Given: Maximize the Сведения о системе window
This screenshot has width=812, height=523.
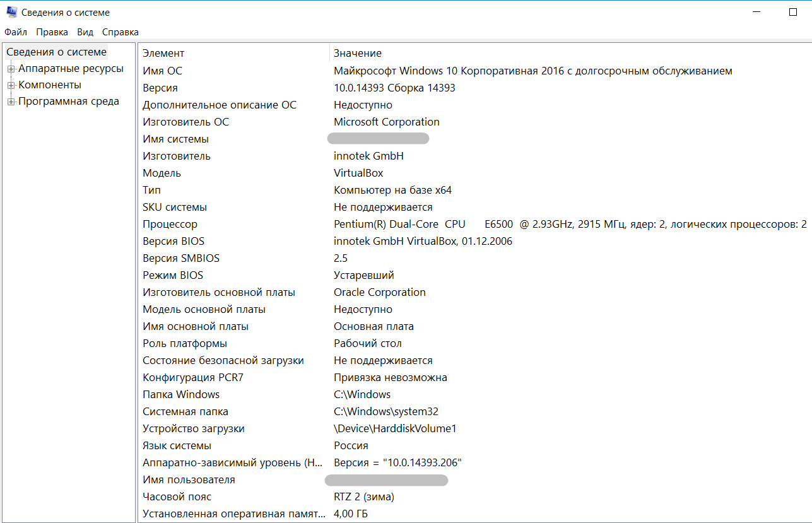Looking at the screenshot, I should (793, 12).
